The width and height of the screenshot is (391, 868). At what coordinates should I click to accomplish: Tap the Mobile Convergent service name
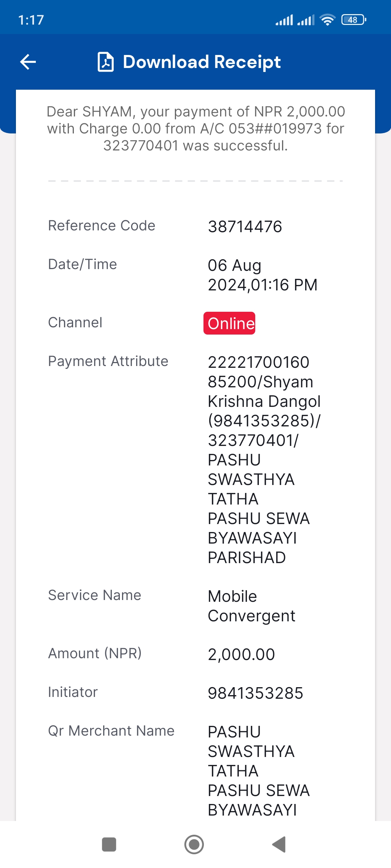pyautogui.click(x=251, y=606)
